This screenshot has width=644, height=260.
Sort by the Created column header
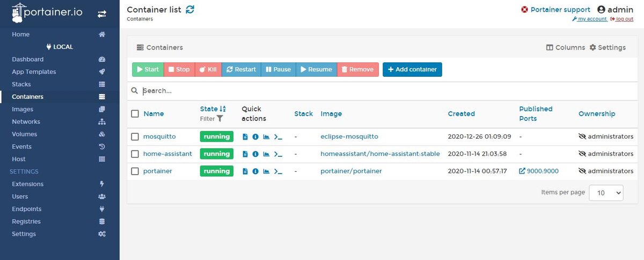coord(462,114)
